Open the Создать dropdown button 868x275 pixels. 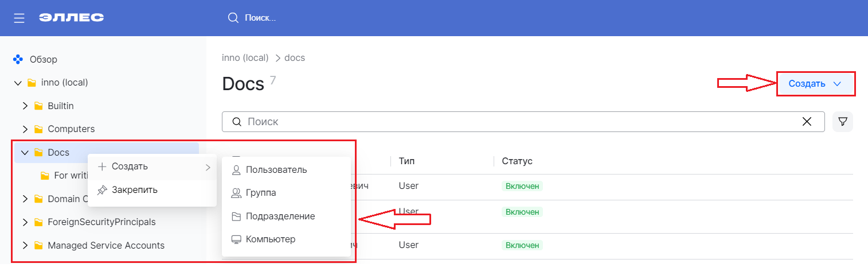815,84
